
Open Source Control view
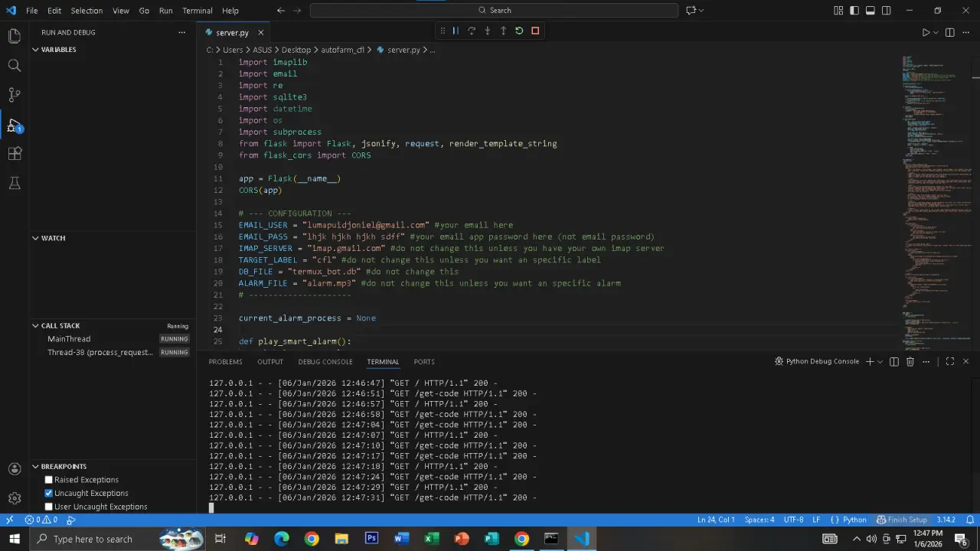[15, 95]
